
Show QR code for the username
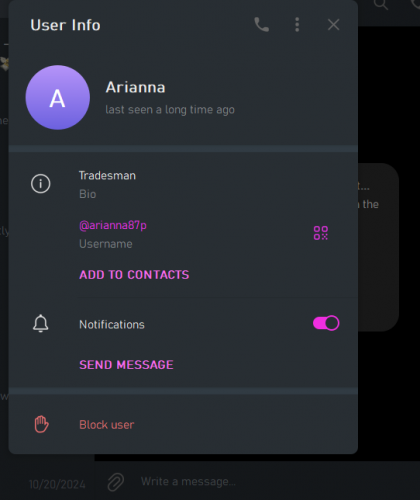pyautogui.click(x=321, y=233)
